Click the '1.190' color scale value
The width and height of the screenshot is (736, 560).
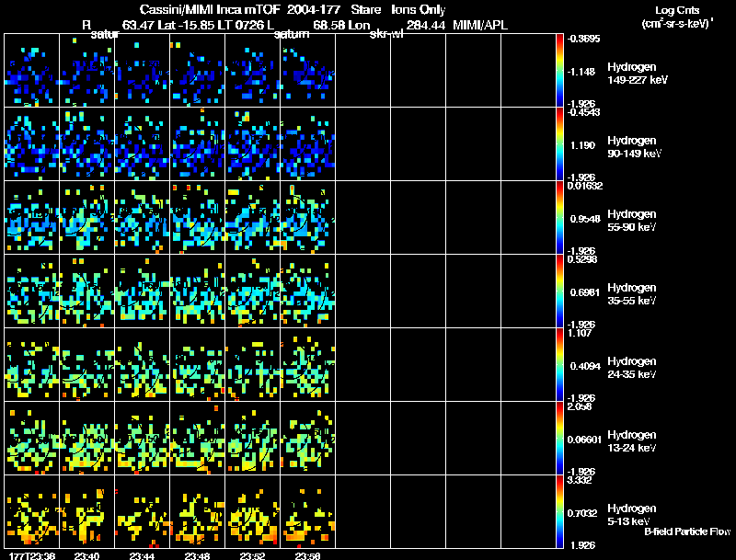(x=582, y=145)
